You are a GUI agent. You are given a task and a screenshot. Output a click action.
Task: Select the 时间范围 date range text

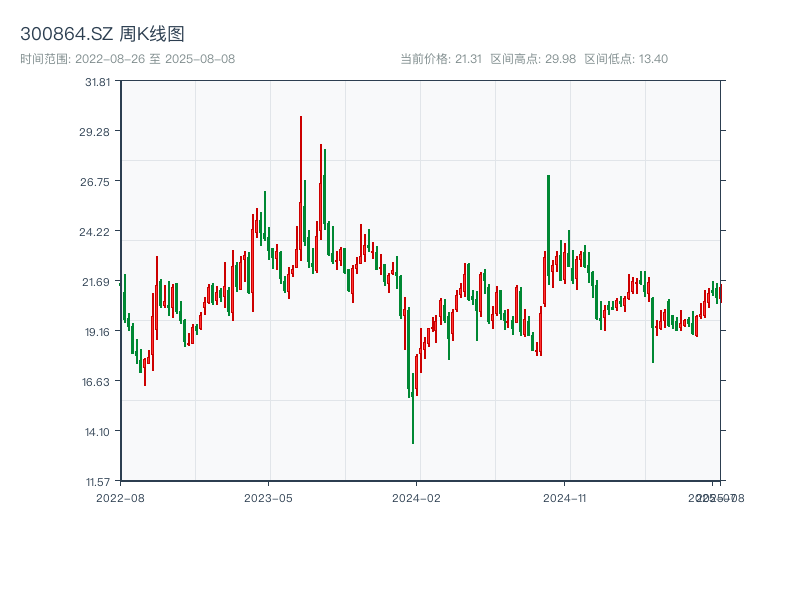click(128, 59)
